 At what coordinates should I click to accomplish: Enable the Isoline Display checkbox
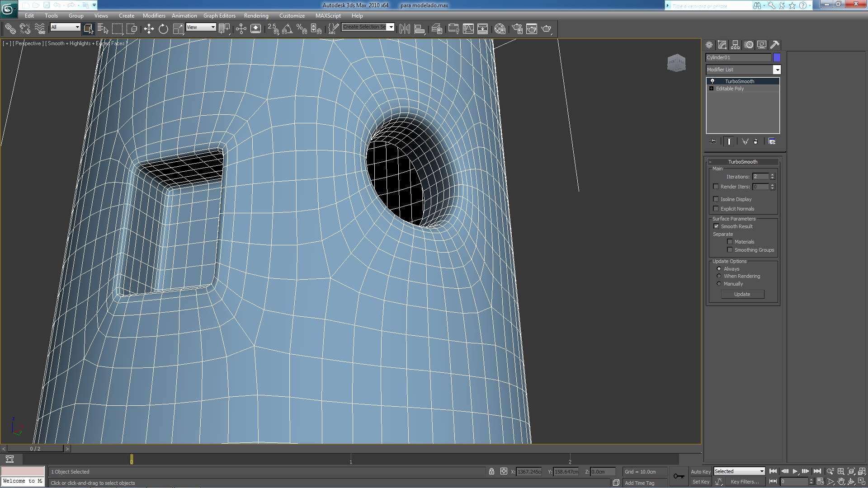(716, 199)
